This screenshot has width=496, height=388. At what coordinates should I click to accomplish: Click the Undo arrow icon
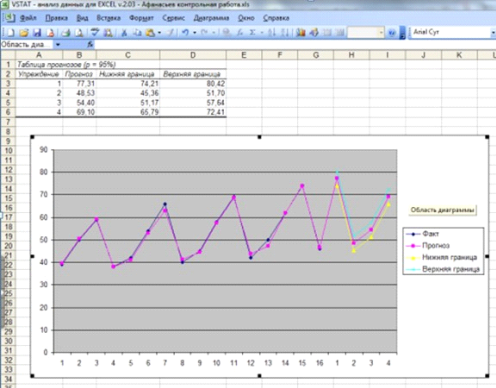[185, 33]
